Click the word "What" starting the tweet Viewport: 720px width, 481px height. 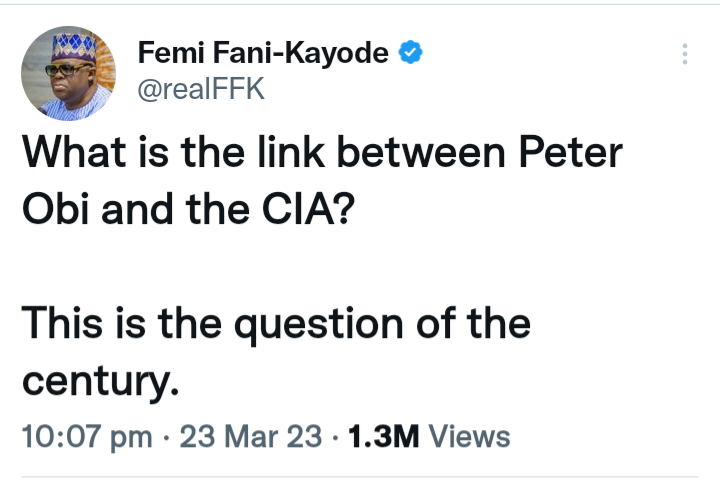[70, 153]
